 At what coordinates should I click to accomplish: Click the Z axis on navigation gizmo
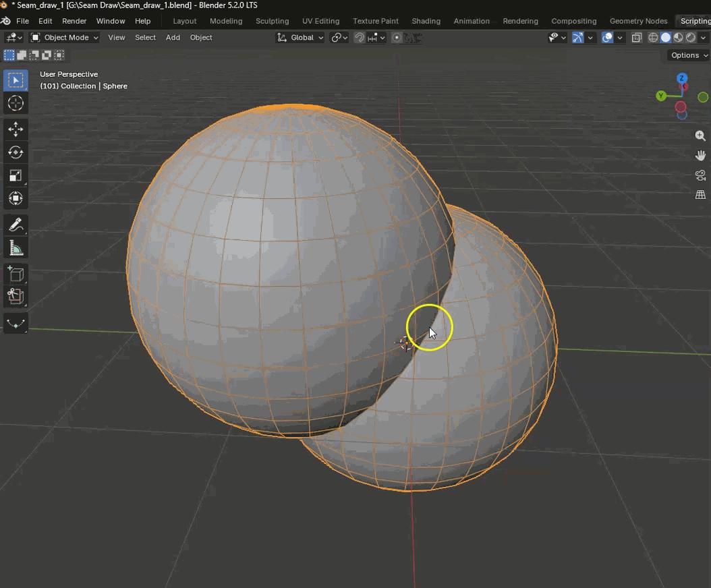pyautogui.click(x=681, y=78)
